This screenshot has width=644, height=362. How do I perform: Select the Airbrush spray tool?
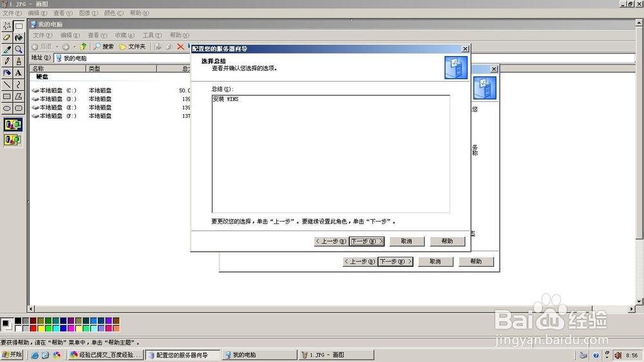[7, 73]
